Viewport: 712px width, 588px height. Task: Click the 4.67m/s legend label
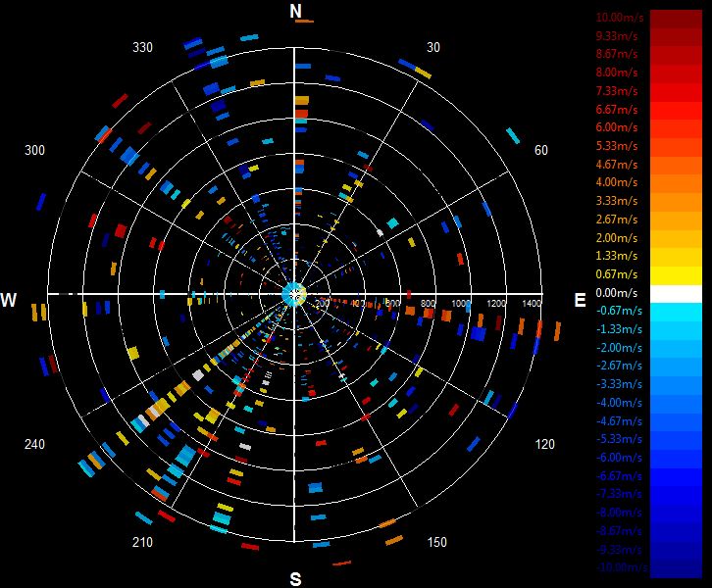(617, 165)
